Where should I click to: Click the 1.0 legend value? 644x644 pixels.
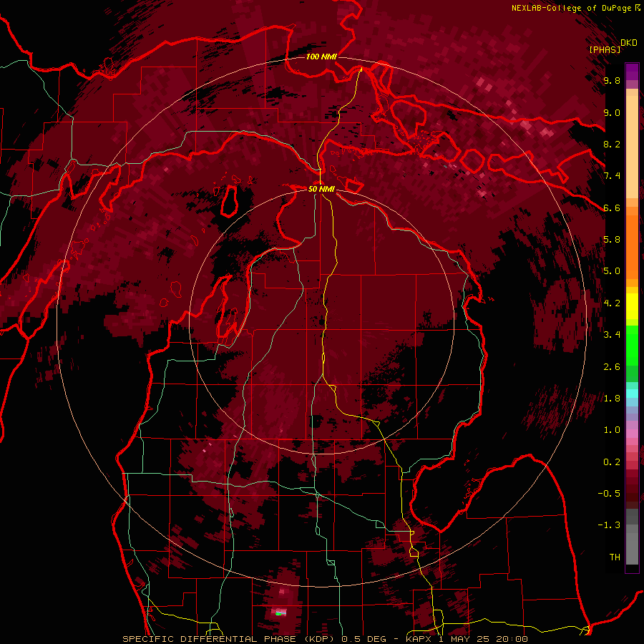point(612,430)
